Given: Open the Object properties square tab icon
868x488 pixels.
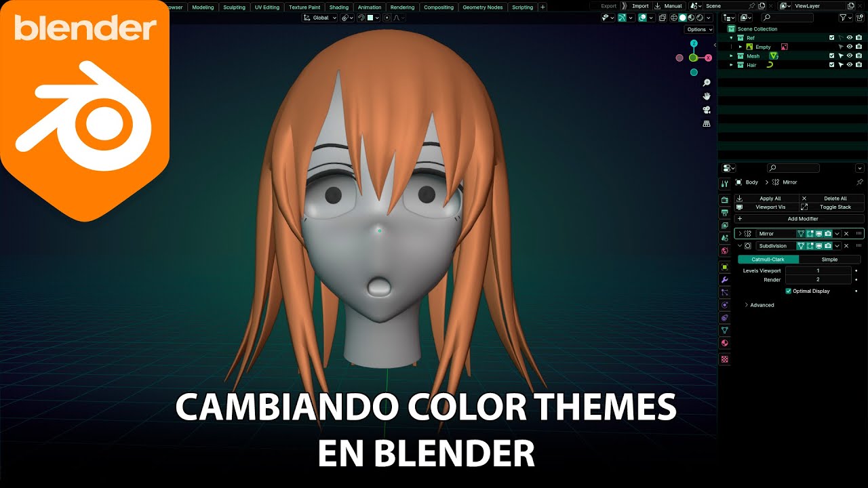Looking at the screenshot, I should [x=725, y=266].
